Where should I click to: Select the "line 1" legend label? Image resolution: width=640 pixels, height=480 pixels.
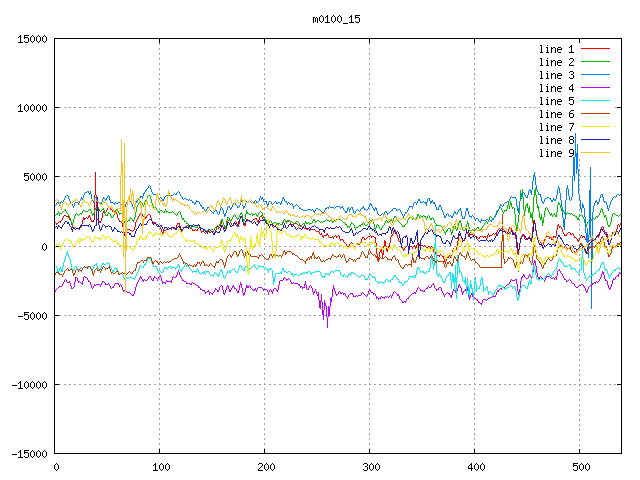pyautogui.click(x=556, y=49)
